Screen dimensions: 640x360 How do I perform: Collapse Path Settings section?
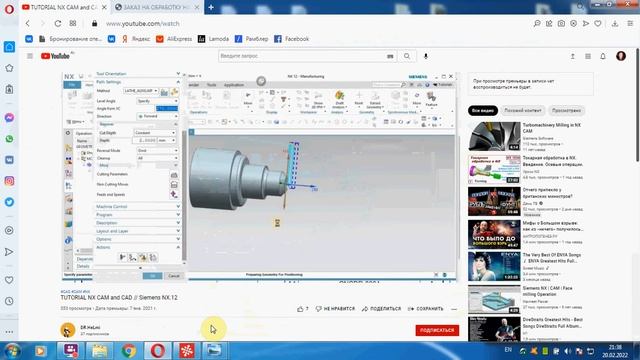click(138, 82)
